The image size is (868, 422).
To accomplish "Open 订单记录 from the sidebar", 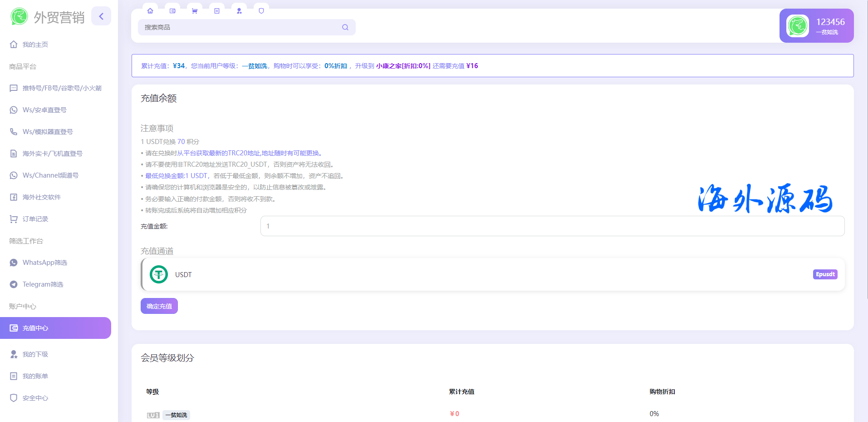I will [x=35, y=219].
